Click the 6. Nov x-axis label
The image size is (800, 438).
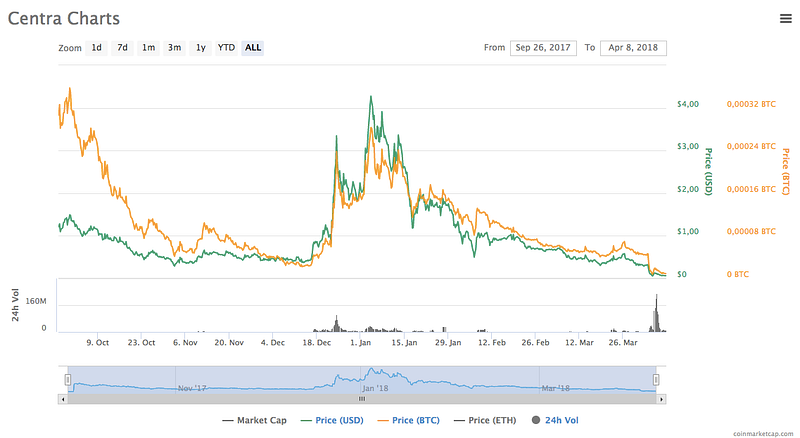(x=185, y=343)
